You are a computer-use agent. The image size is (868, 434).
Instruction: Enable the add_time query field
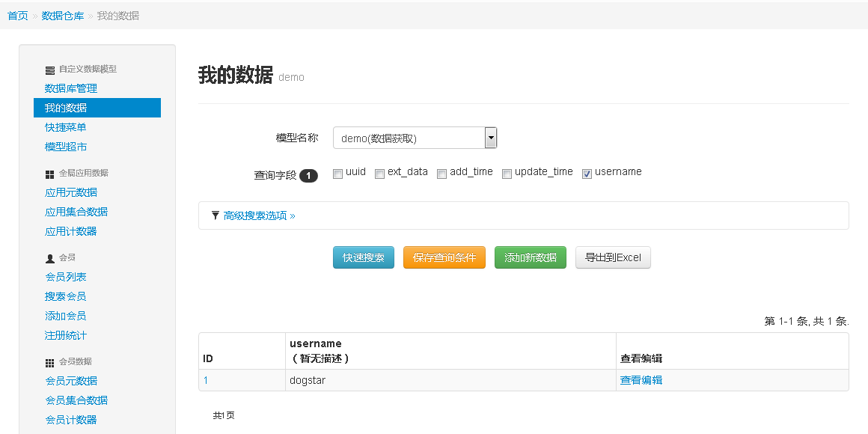point(441,174)
